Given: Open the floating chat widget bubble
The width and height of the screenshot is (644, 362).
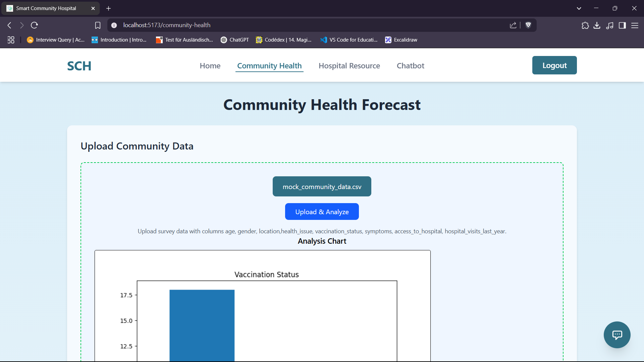Looking at the screenshot, I should click(617, 335).
